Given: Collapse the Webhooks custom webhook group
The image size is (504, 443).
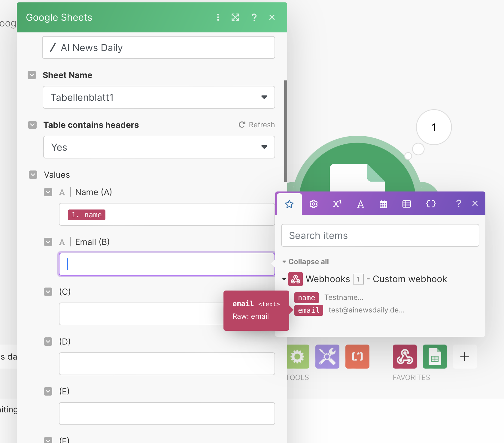Looking at the screenshot, I should [284, 279].
